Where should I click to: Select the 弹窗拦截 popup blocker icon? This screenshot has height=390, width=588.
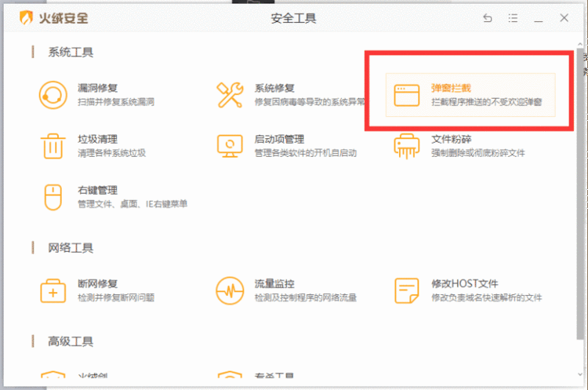408,95
